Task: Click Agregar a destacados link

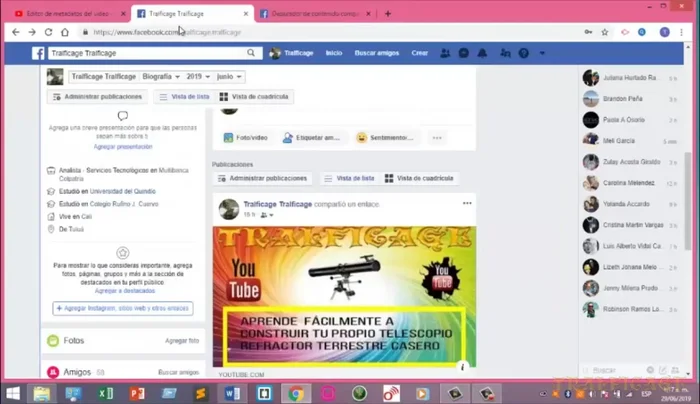Action: click(x=125, y=291)
